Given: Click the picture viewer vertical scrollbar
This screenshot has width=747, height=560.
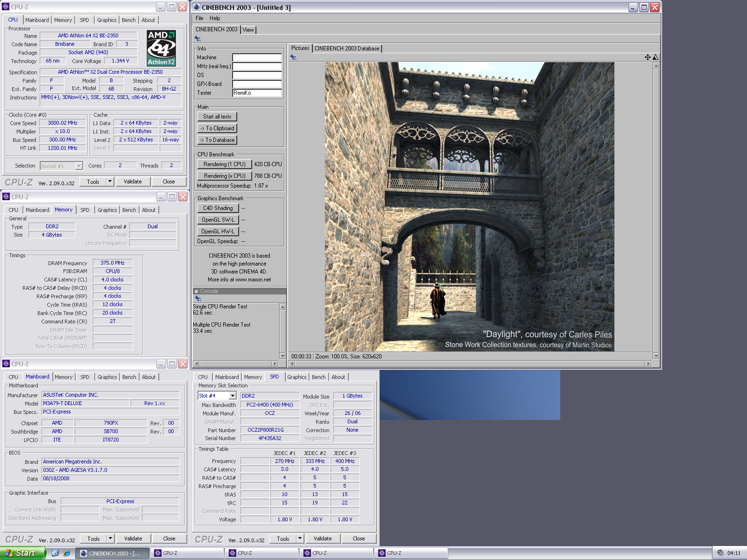Looking at the screenshot, I should click(x=656, y=210).
